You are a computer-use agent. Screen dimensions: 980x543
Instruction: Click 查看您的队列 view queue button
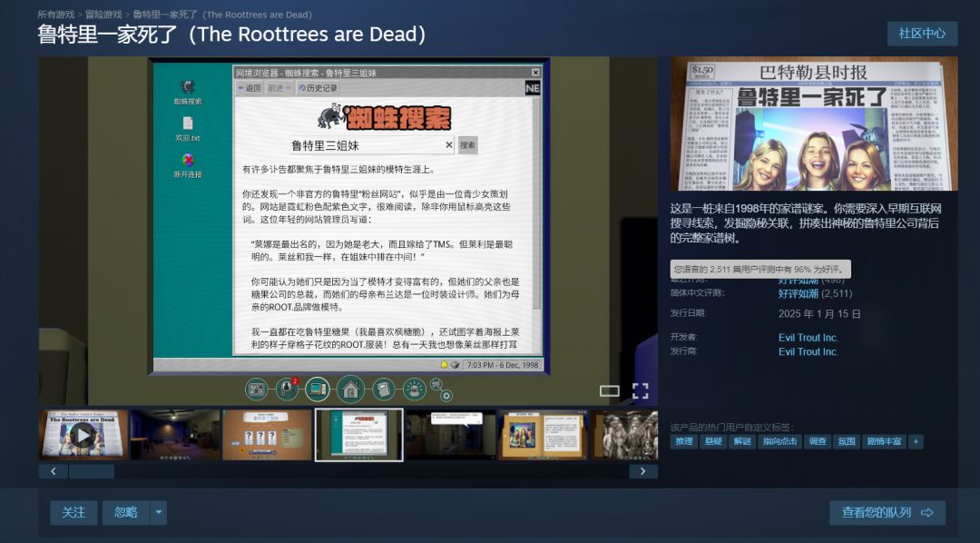(887, 512)
